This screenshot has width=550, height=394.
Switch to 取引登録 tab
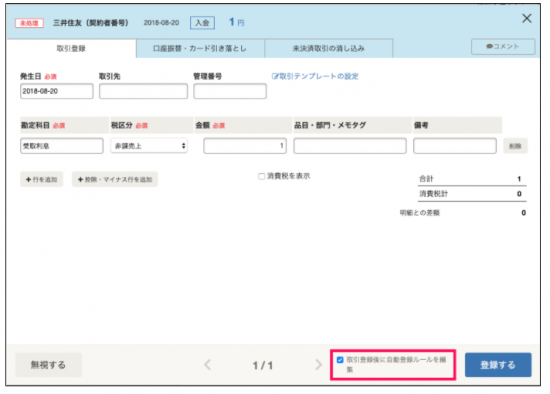tap(71, 48)
